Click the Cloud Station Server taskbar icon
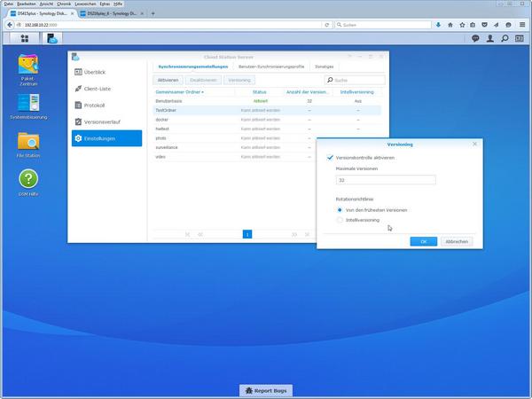 [52, 39]
